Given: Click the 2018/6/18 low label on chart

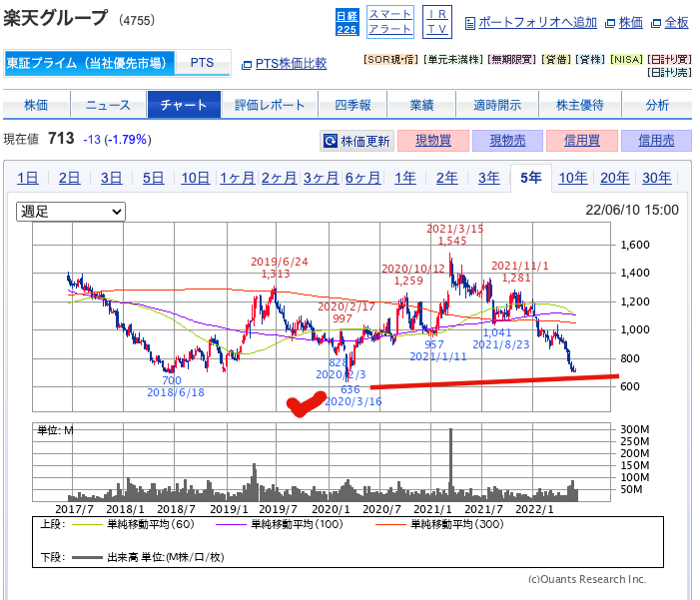Looking at the screenshot, I should (x=176, y=386).
